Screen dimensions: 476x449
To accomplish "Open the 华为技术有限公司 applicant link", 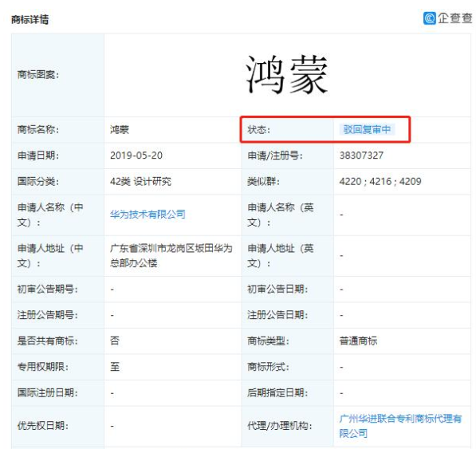I will (x=148, y=215).
